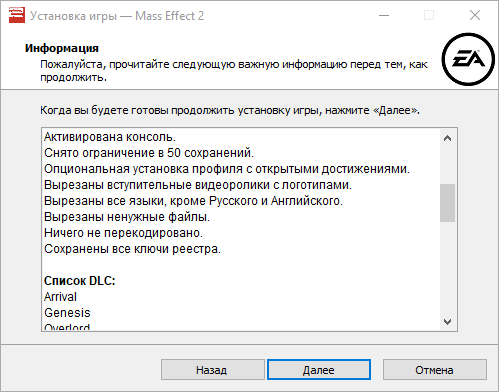Click the line about 'Опциональная установка профиля'
This screenshot has height=392, width=499.
[227, 169]
